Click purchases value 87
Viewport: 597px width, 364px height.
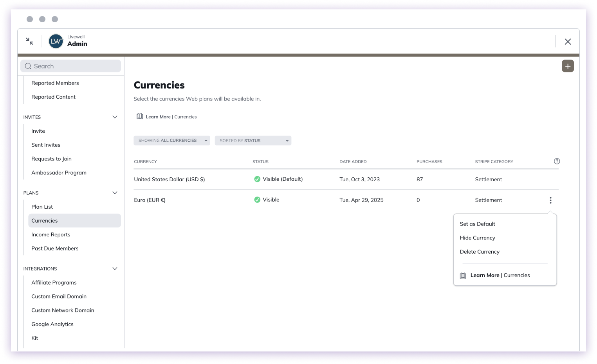[420, 179]
